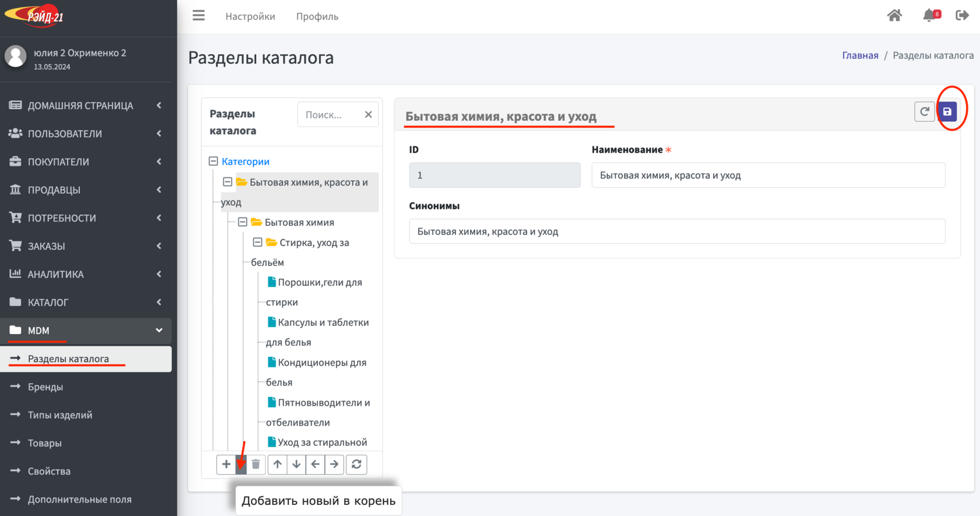Open Профиль in the top bar
This screenshot has width=980, height=516.
(x=317, y=16)
